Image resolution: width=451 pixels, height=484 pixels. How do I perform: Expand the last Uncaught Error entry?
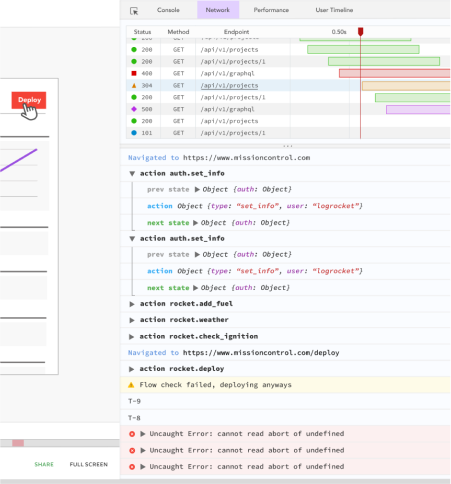click(x=143, y=467)
